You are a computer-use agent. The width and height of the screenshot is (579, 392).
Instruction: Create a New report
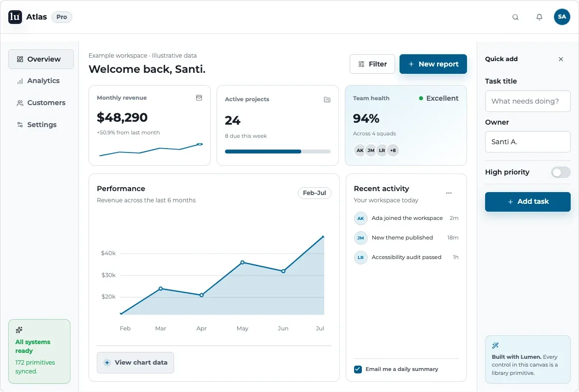433,64
